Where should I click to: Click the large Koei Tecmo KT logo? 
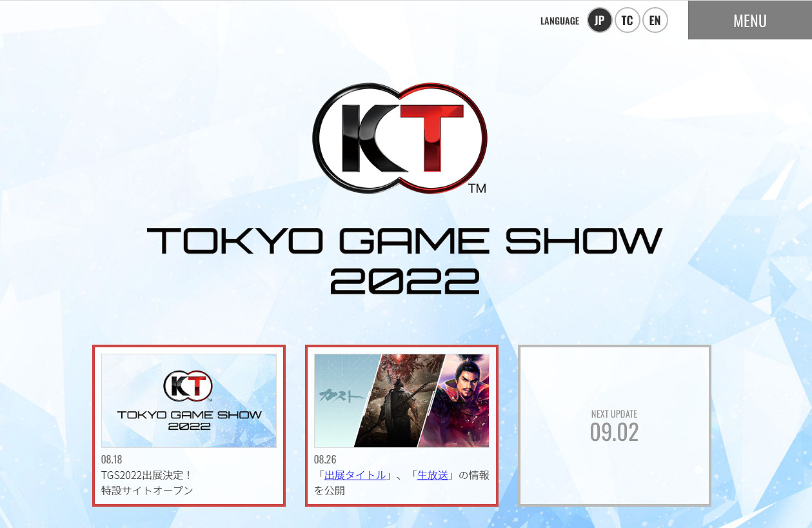400,137
